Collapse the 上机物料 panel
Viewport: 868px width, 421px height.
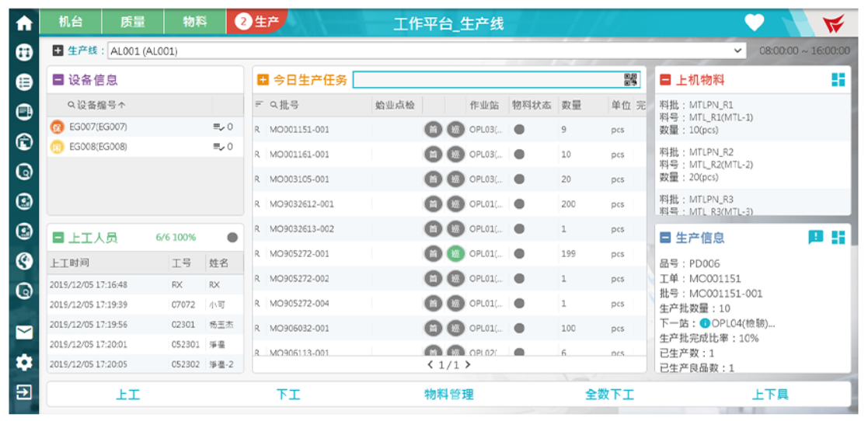[x=665, y=80]
